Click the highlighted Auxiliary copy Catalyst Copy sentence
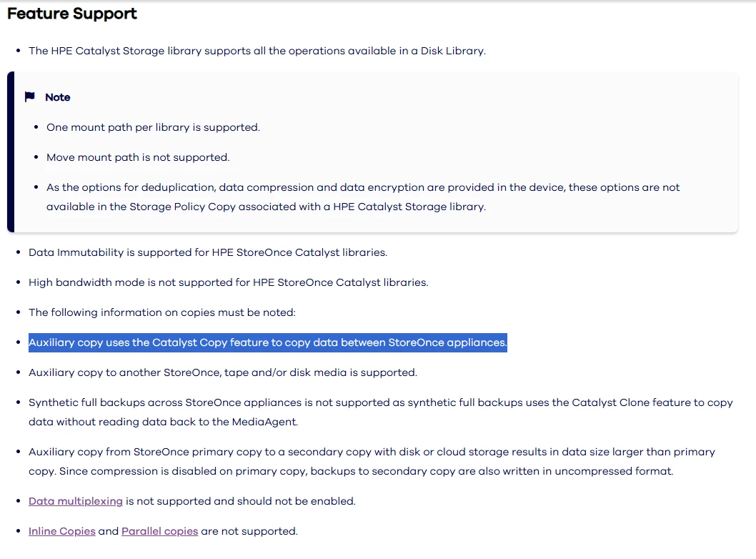This screenshot has height=559, width=756. 267,342
